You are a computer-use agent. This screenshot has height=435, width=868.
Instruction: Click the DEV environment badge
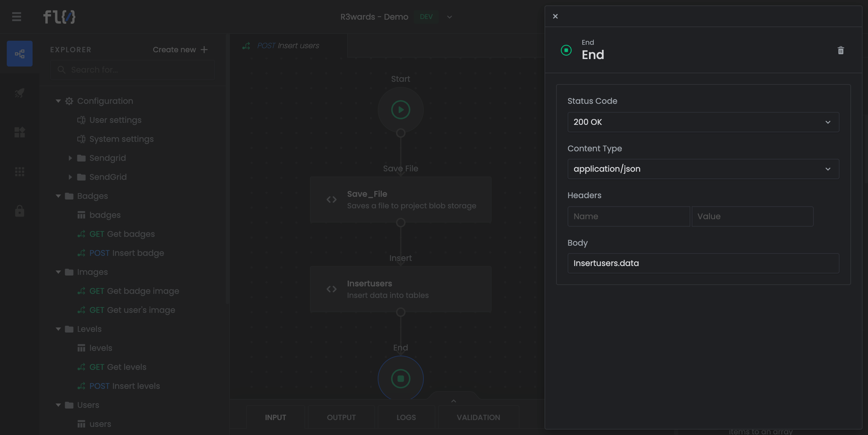pos(426,17)
